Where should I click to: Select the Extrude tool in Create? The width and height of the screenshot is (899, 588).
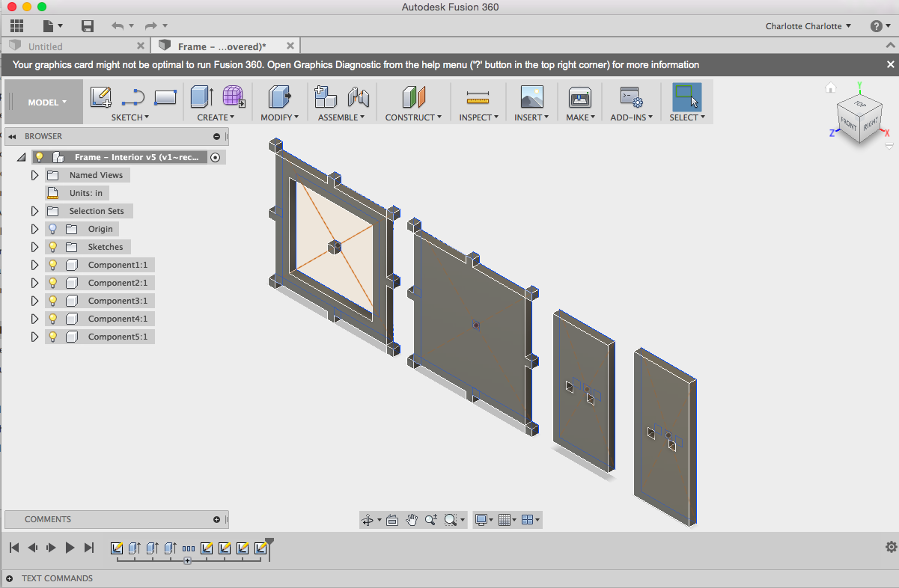click(x=202, y=97)
